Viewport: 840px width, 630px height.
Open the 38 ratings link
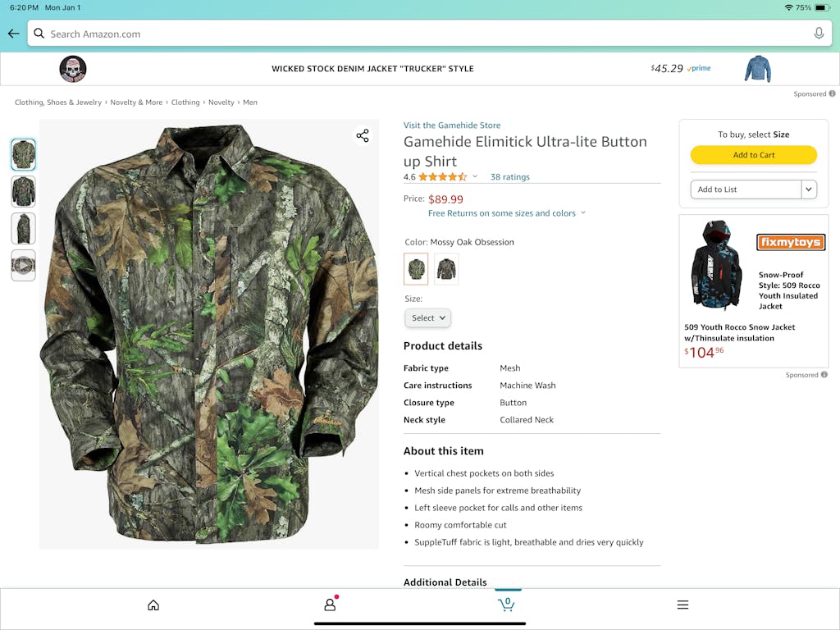pyautogui.click(x=509, y=177)
